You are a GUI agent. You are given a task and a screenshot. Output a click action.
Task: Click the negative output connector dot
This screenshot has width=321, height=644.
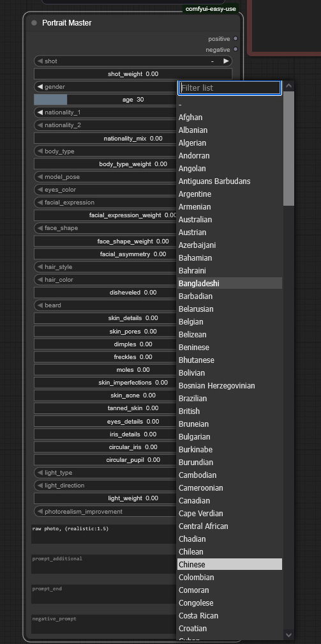(x=235, y=49)
